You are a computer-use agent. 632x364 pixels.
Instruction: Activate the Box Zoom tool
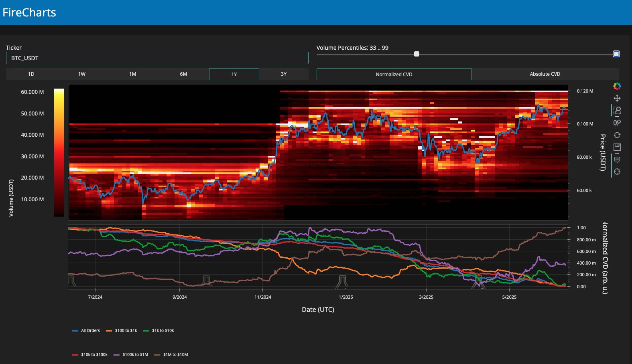[617, 110]
